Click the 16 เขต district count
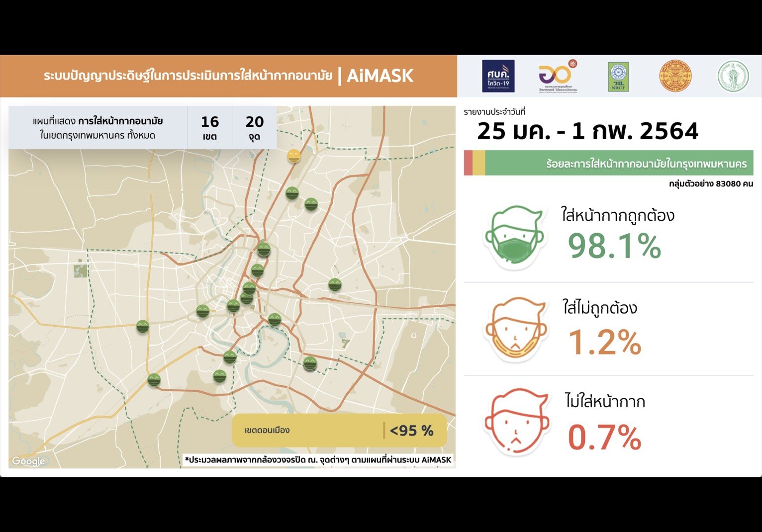762x532 pixels. tap(209, 127)
